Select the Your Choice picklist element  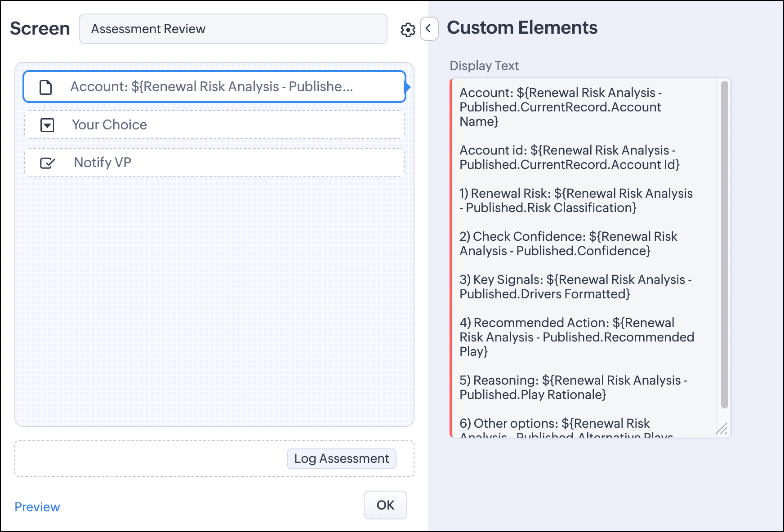(214, 125)
